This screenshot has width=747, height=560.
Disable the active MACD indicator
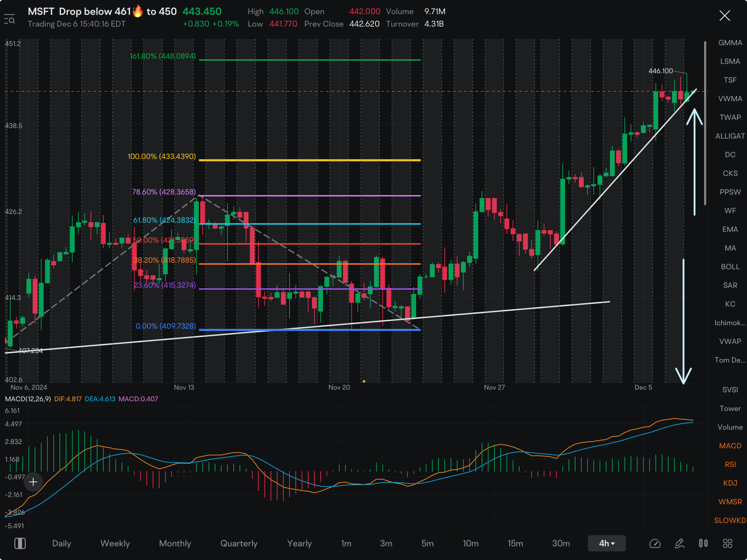730,446
